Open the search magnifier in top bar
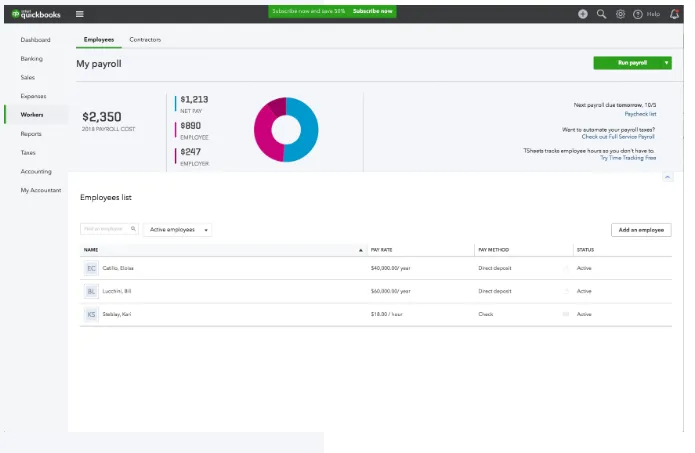 601,14
